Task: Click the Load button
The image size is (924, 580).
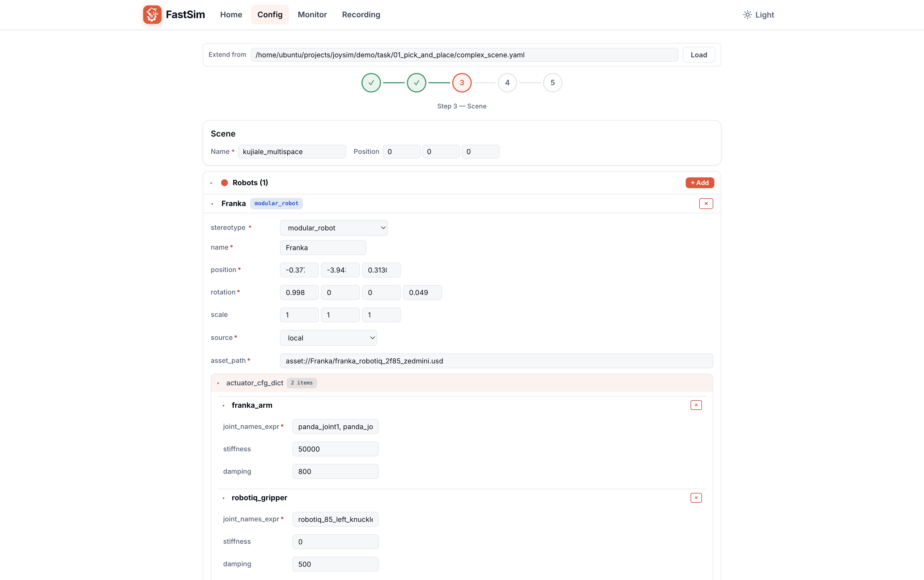Action: pos(699,55)
